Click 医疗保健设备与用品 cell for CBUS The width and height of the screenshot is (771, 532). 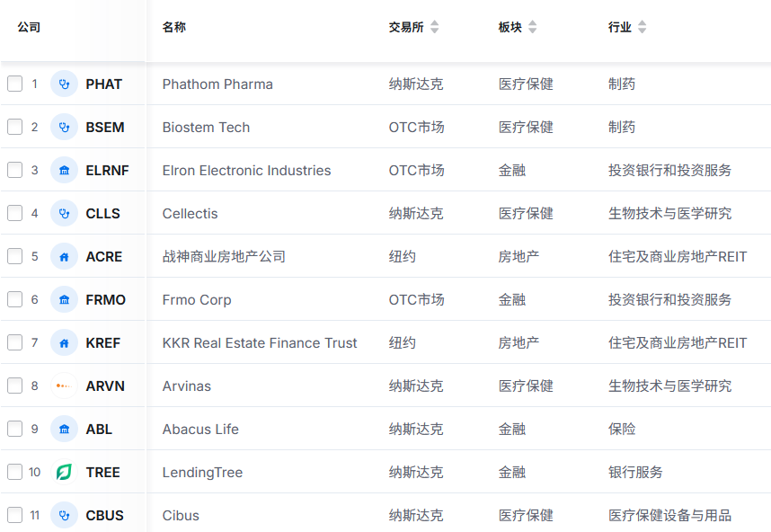[669, 515]
